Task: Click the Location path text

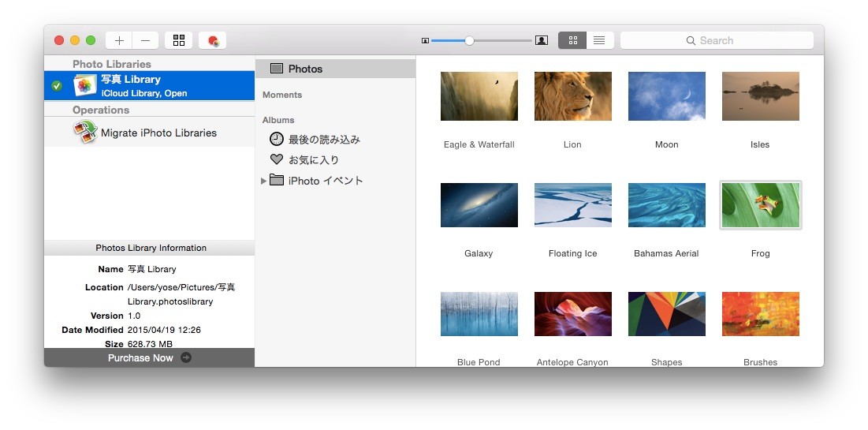Action: [181, 294]
